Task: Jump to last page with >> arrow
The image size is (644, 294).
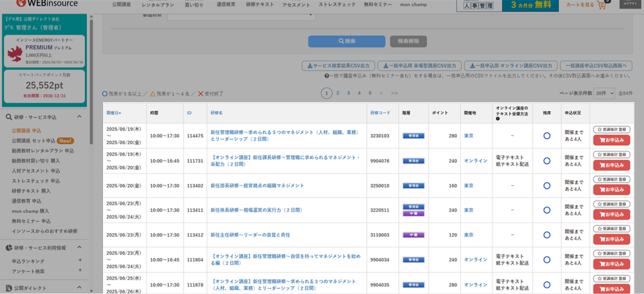Action: pyautogui.click(x=394, y=93)
